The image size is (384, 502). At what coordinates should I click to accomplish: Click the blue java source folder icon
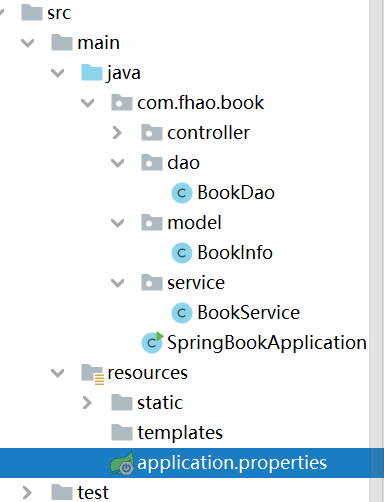92,73
